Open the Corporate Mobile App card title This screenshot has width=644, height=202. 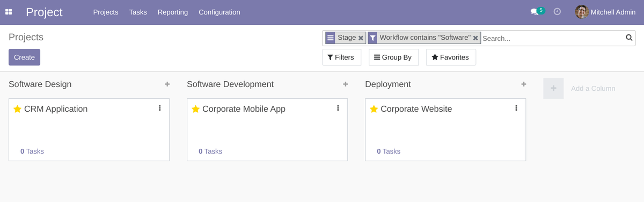tap(244, 109)
